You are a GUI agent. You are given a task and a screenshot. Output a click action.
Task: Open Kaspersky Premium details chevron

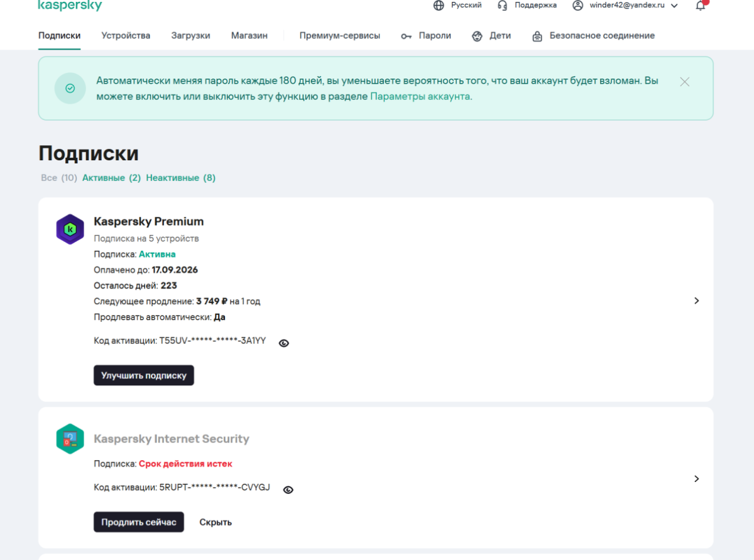coord(696,300)
